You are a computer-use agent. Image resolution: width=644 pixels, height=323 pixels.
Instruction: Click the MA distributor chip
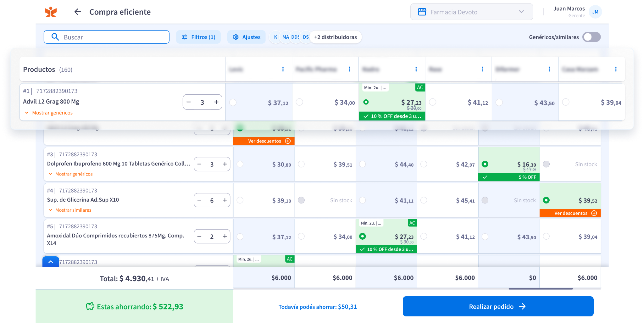[286, 37]
